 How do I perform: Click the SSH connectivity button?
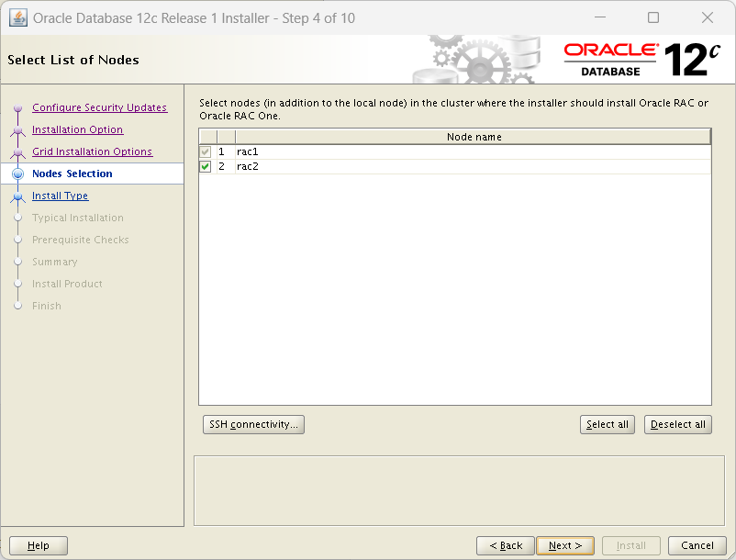pos(253,424)
